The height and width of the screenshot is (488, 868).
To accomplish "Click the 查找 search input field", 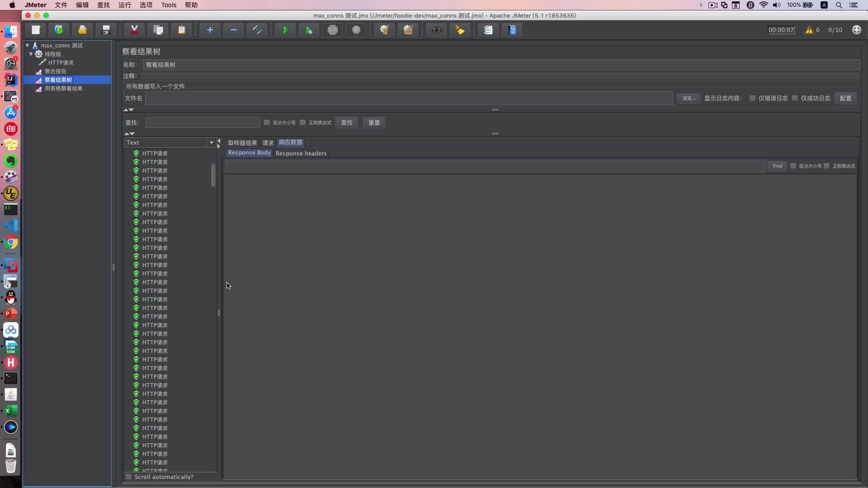I will tap(203, 122).
